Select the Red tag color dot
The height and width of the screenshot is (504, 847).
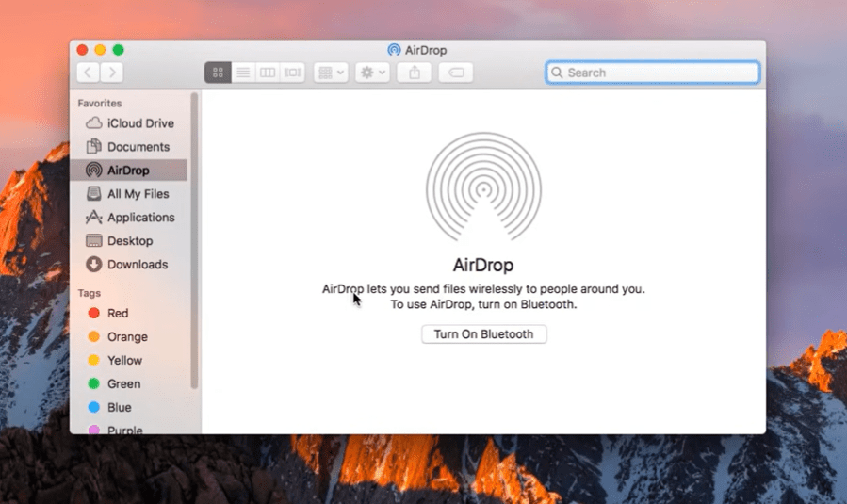(x=94, y=314)
